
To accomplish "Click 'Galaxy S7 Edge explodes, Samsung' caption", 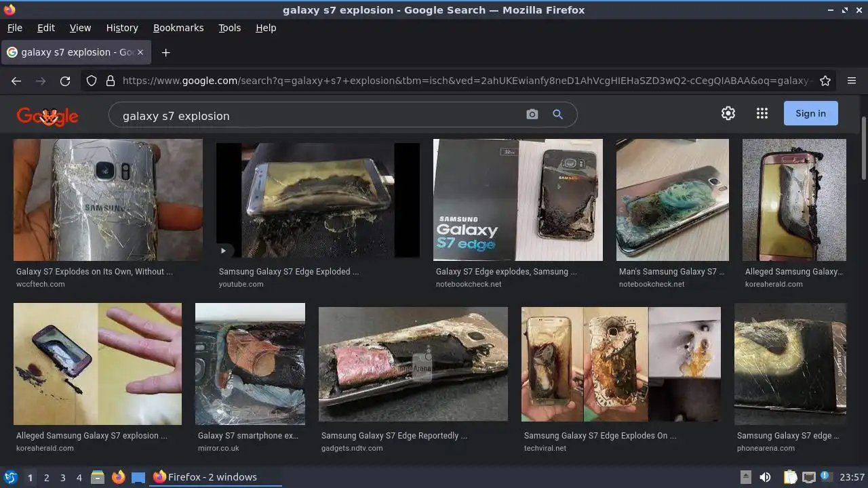I will (507, 272).
